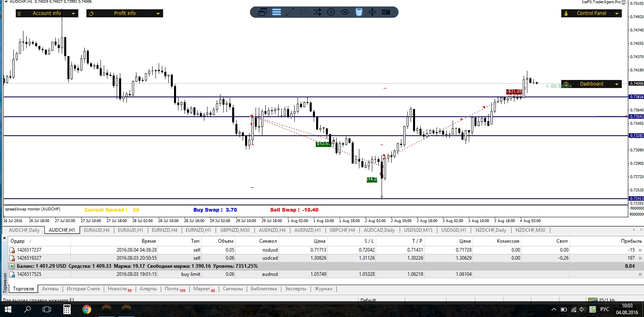Screen dimensions: 644x317
Task: Expand the Dashboard dropdown arrow
Action: 617,84
